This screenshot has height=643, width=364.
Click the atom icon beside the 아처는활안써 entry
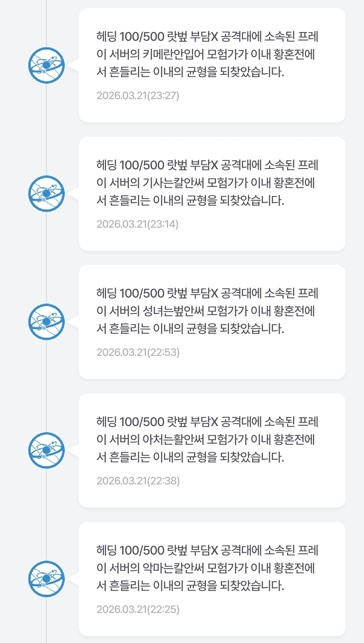click(47, 450)
